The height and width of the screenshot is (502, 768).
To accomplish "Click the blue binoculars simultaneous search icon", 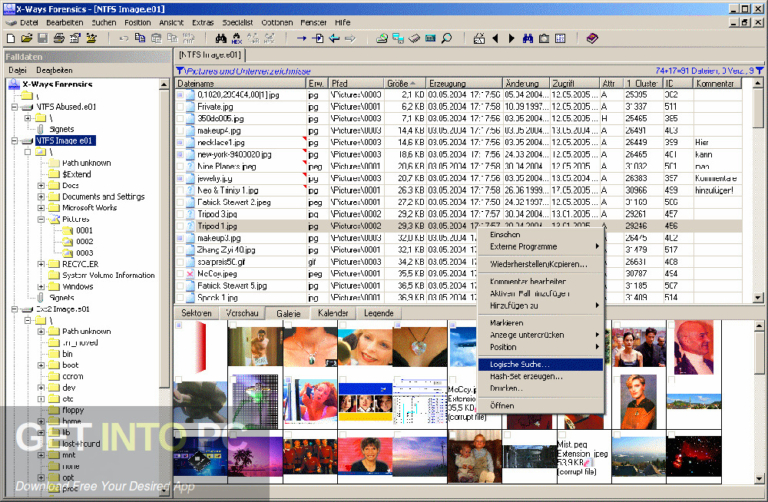I will coord(528,38).
